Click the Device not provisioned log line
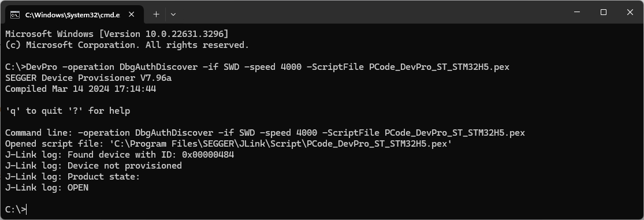Screen dimensions: 644x220 [93, 166]
